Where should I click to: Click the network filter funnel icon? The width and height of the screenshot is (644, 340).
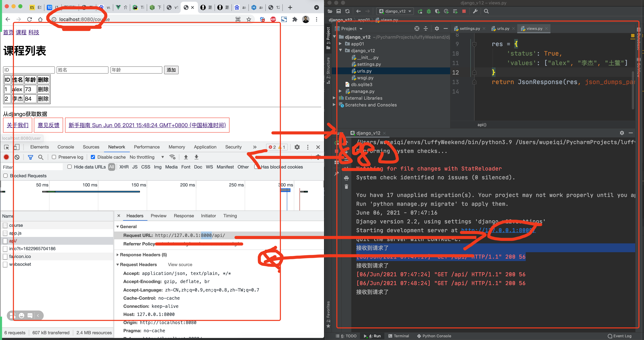tap(30, 157)
